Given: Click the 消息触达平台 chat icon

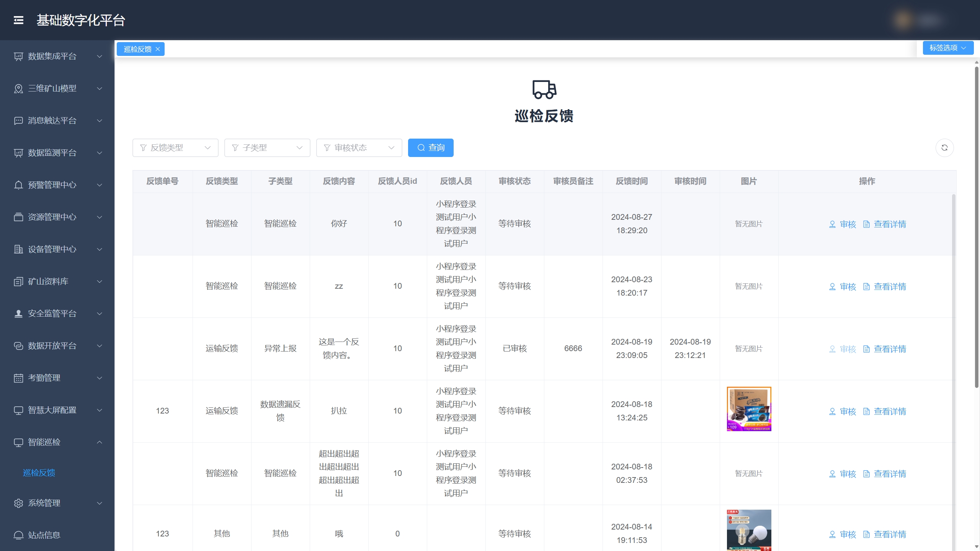Looking at the screenshot, I should point(18,121).
